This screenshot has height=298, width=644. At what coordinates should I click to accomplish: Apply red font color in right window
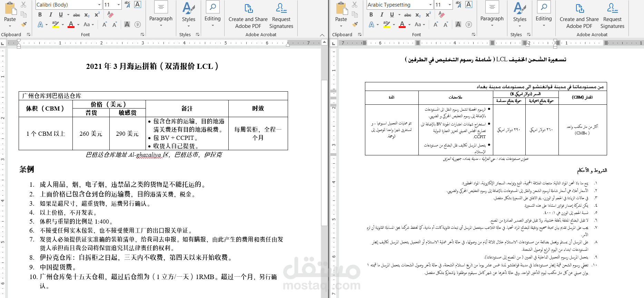[x=402, y=24]
